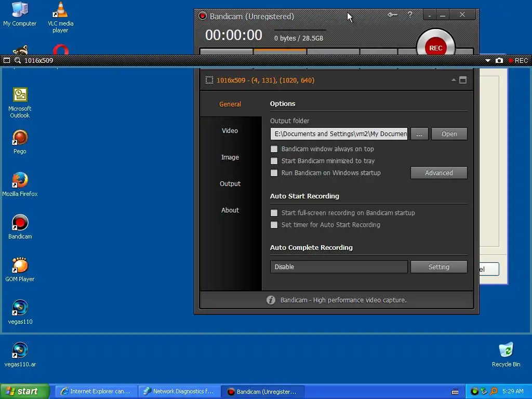Click the 00:00:00 recording timer
The image size is (532, 399).
point(234,35)
